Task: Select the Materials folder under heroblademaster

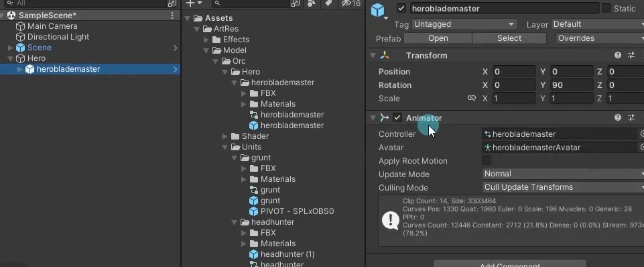Action: pyautogui.click(x=273, y=104)
